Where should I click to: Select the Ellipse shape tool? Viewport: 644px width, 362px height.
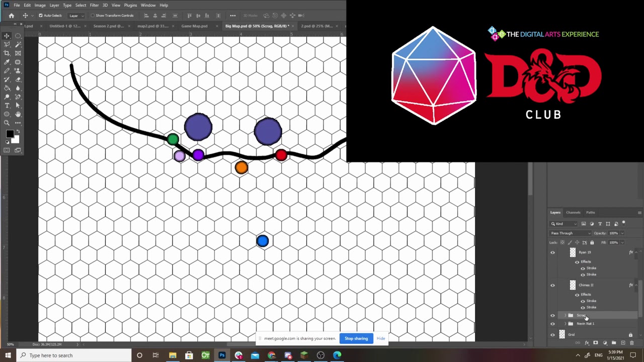point(7,114)
